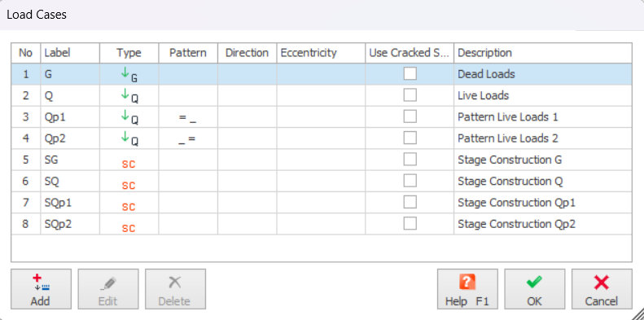The image size is (644, 320).
Task: Select the SQ load case row
Action: click(x=321, y=181)
